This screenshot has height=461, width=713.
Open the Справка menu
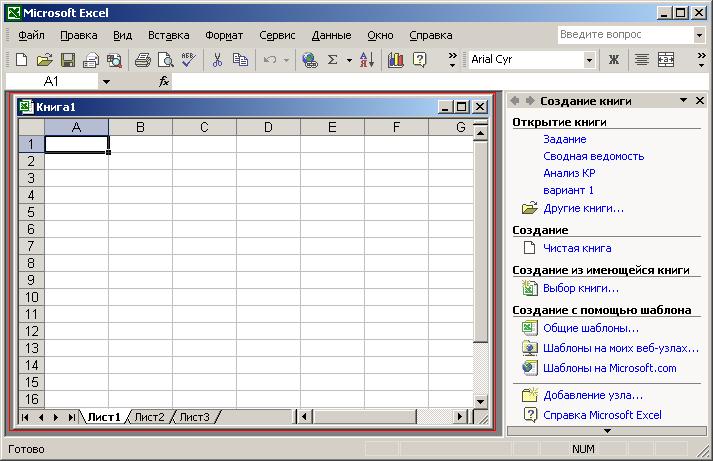tap(431, 35)
